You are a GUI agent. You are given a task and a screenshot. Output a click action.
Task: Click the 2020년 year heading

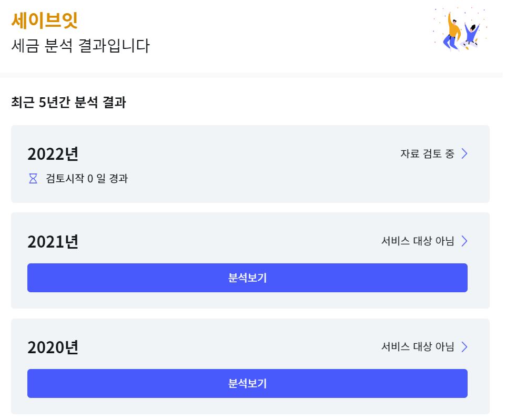tap(53, 347)
